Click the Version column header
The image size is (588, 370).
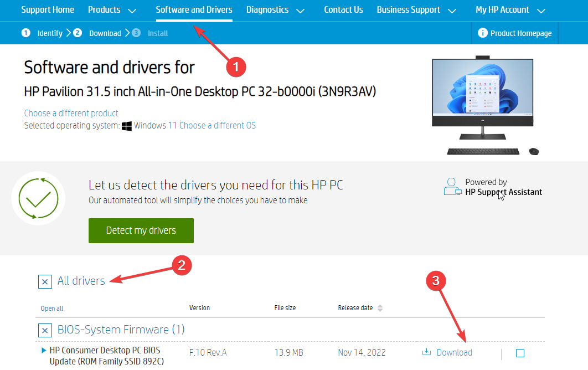(x=199, y=308)
